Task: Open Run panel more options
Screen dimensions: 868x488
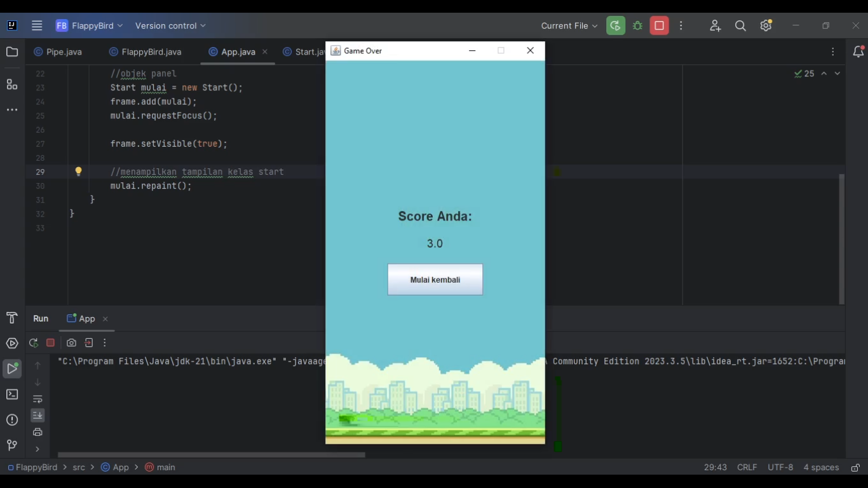Action: (105, 343)
